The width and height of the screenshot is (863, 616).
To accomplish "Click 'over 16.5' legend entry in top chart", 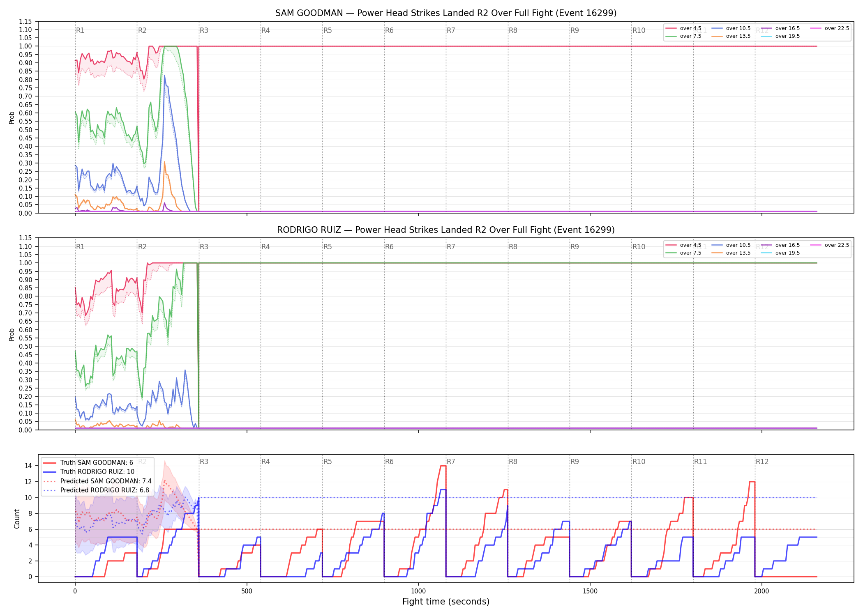I will [x=780, y=28].
